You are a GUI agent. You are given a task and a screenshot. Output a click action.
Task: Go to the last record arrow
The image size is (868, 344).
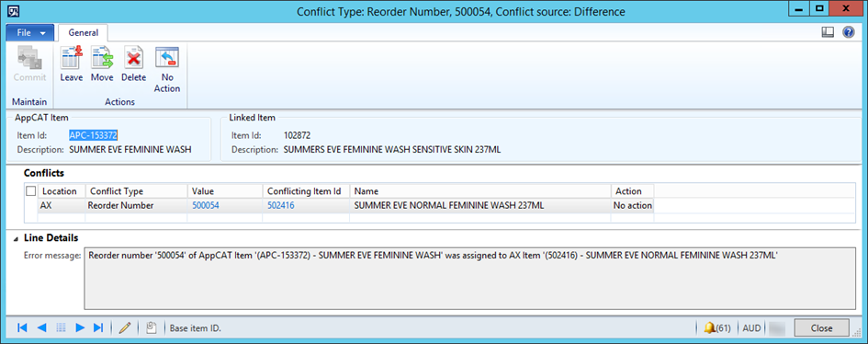point(98,328)
